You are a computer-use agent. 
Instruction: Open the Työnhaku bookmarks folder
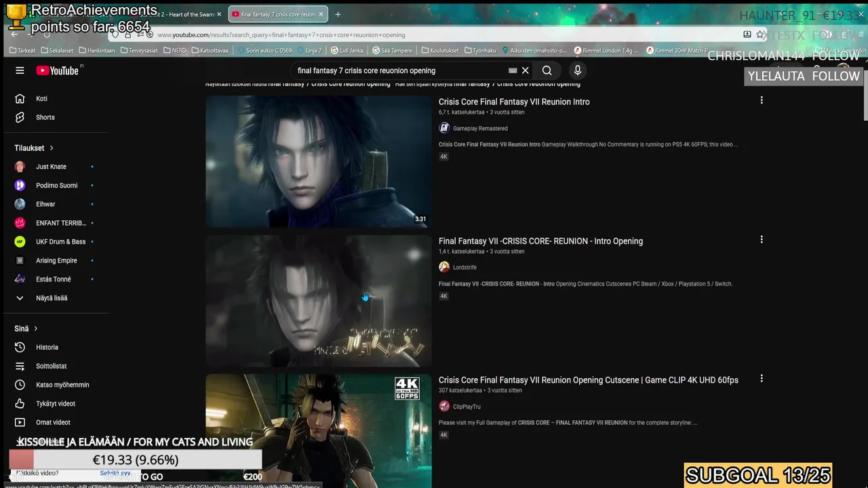tap(480, 50)
